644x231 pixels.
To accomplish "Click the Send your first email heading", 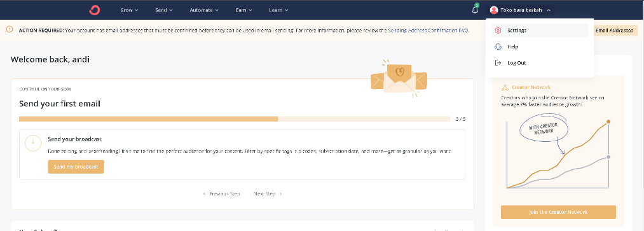I will [x=60, y=104].
